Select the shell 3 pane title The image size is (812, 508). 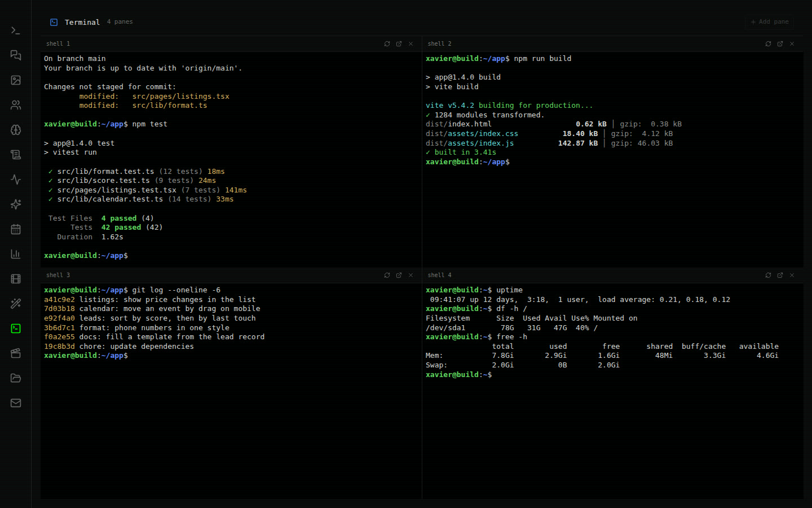click(x=58, y=275)
